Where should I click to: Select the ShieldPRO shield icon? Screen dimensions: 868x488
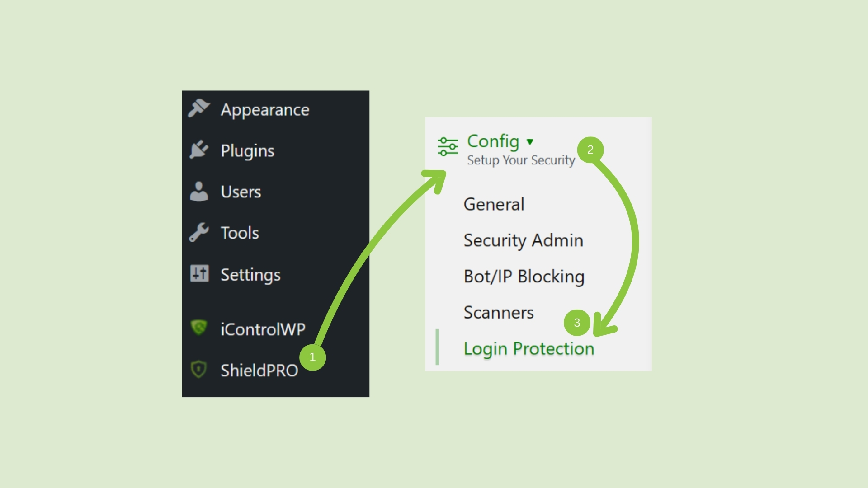coord(199,370)
